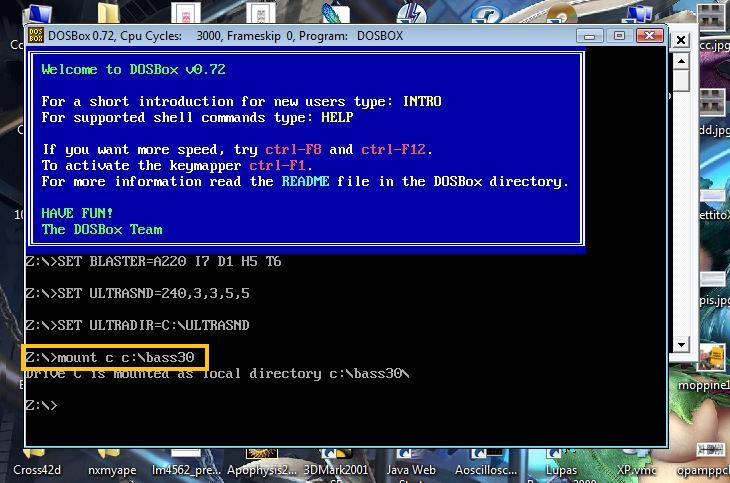Click the yellow HELP keyword
This screenshot has width=730, height=483.
click(337, 117)
